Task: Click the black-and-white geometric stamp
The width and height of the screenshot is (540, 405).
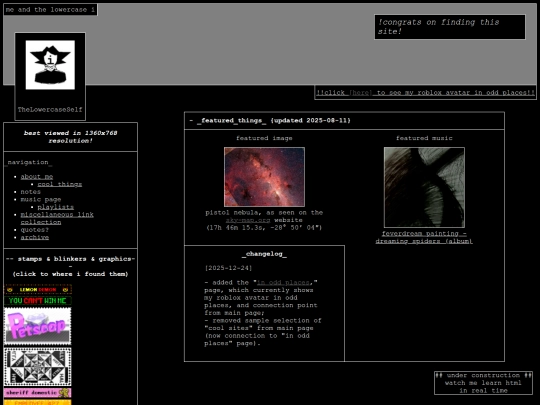Action: click(38, 367)
